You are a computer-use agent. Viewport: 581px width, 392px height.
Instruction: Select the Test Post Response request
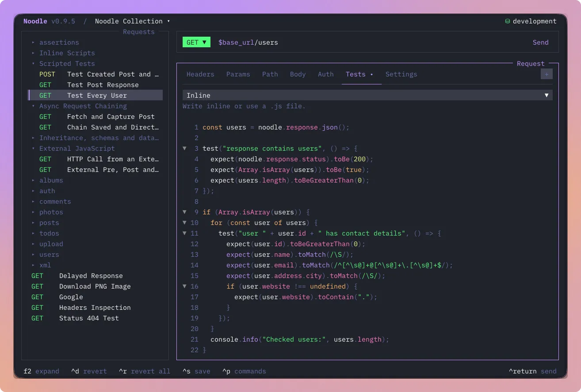pyautogui.click(x=96, y=85)
